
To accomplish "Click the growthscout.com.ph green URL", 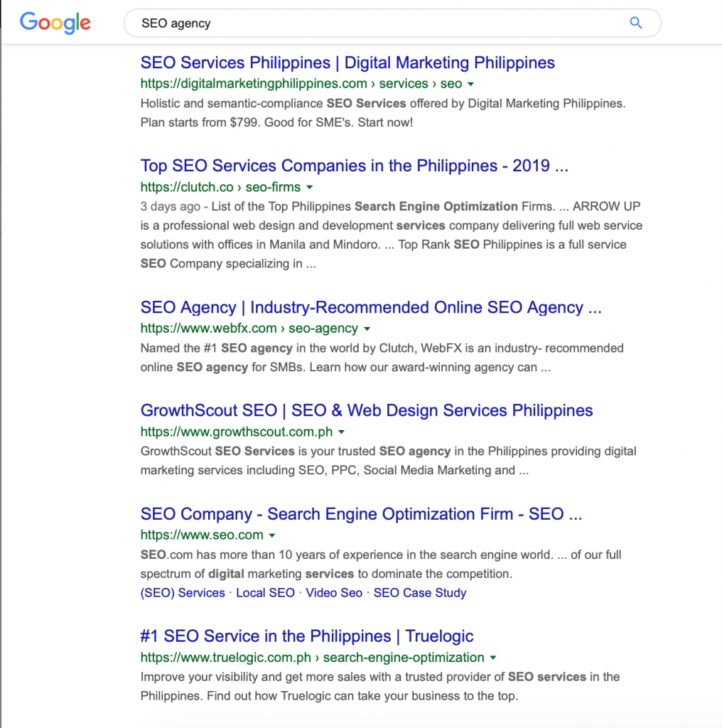I will coord(237,432).
